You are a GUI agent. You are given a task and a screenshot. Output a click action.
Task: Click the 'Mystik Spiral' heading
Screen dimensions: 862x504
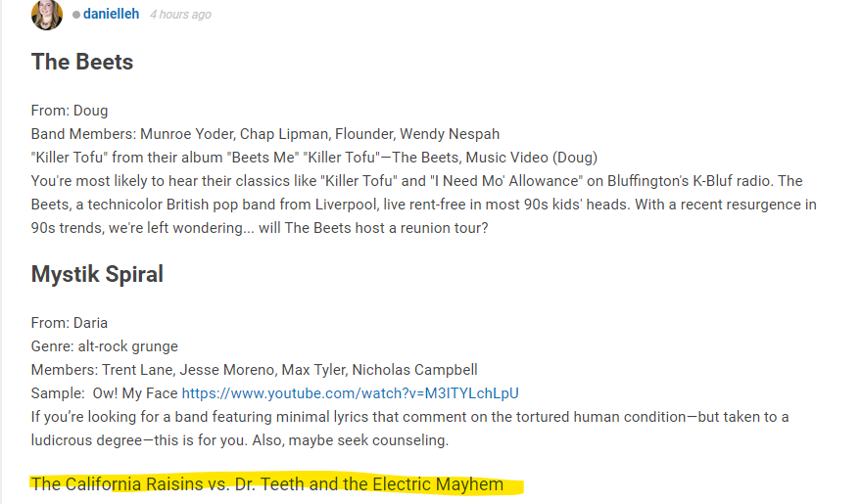[97, 274]
